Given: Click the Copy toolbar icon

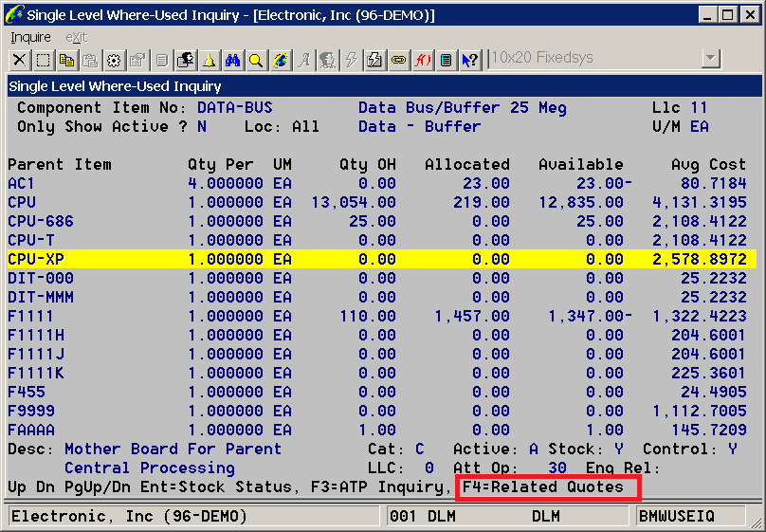Looking at the screenshot, I should (66, 60).
